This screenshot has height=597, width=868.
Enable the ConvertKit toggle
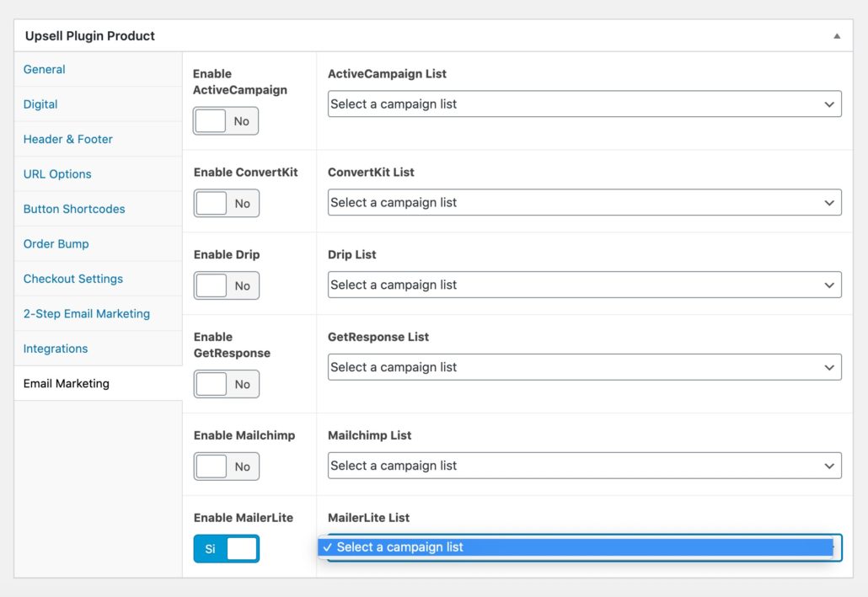[x=225, y=203]
